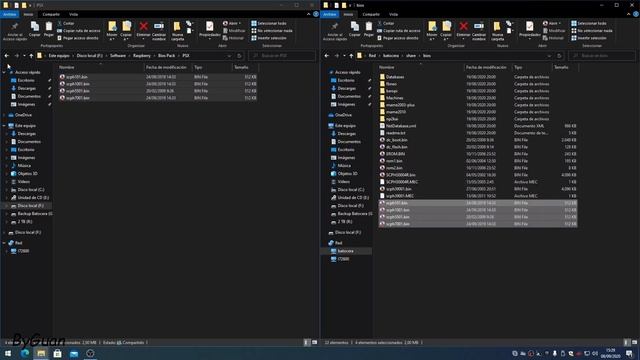Open Archivo tab in right bios window
640x360 pixels.
(329, 14)
